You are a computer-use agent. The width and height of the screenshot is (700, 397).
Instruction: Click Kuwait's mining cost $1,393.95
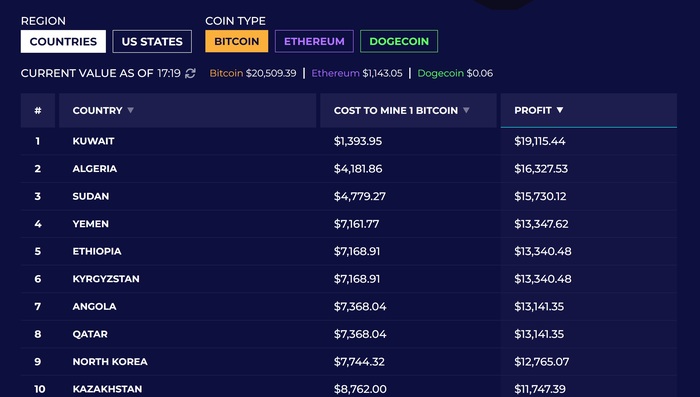pos(358,141)
